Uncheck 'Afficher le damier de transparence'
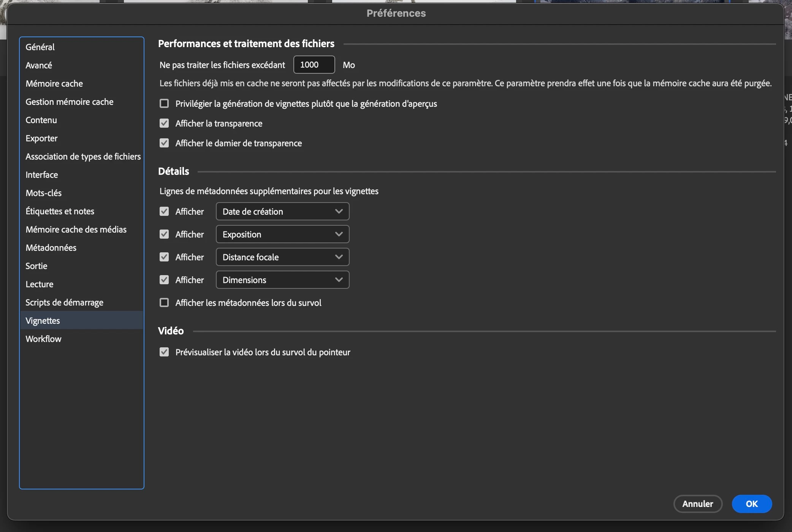The height and width of the screenshot is (532, 792). (164, 143)
